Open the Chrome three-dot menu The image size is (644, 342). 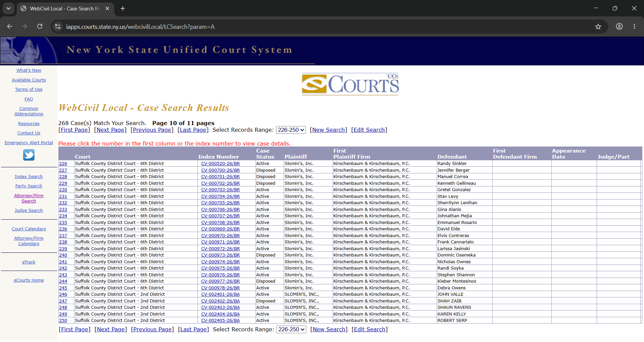(634, 26)
